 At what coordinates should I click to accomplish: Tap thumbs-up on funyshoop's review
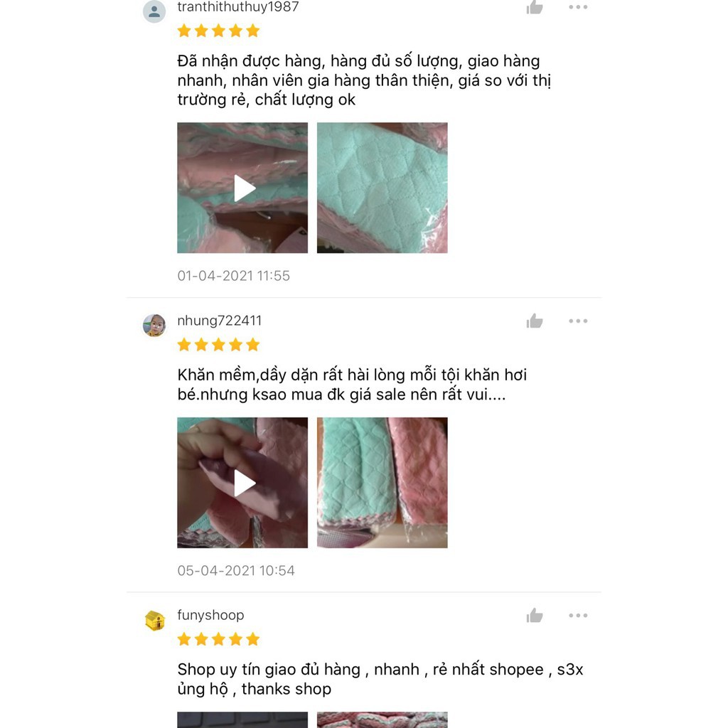tap(535, 615)
